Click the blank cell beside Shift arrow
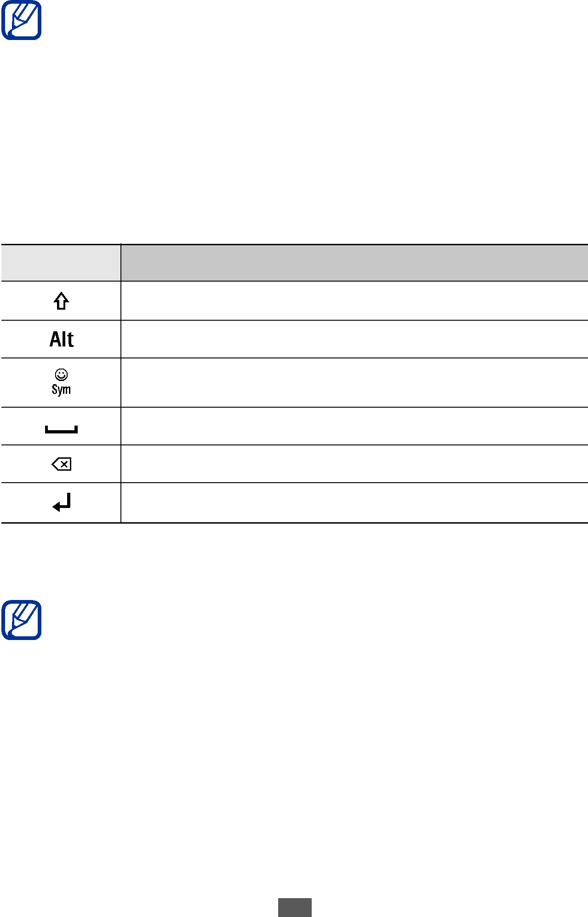 pyautogui.click(x=354, y=301)
